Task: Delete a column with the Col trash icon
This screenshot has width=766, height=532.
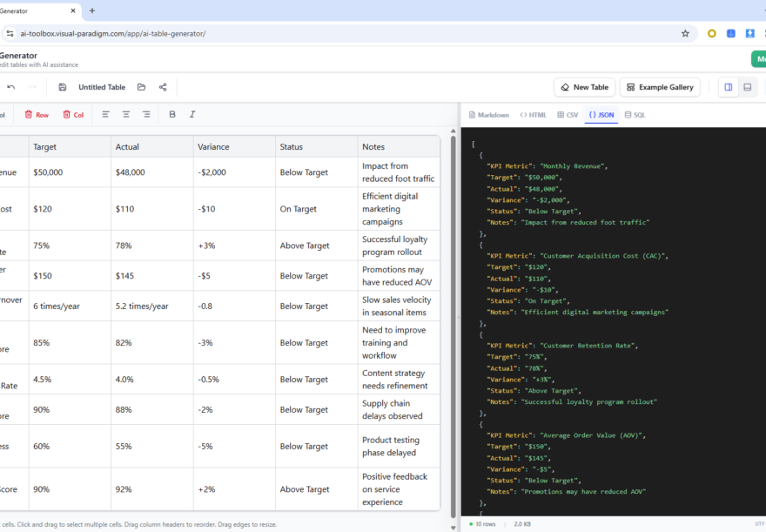Action: click(74, 114)
